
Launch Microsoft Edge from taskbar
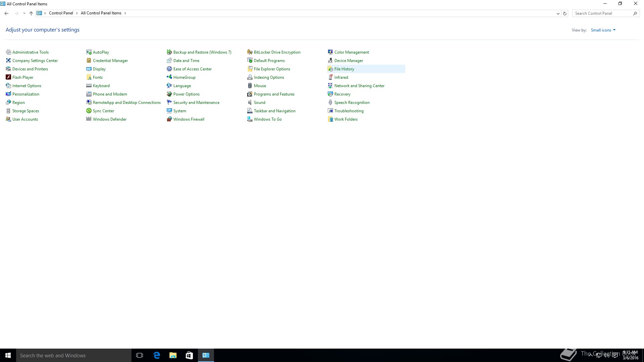click(156, 355)
